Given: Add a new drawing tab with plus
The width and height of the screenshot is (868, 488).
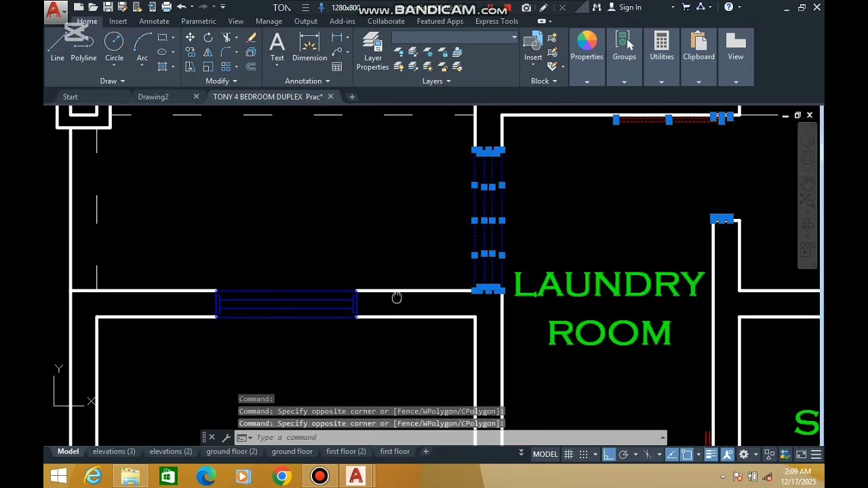Looking at the screenshot, I should coord(351,97).
